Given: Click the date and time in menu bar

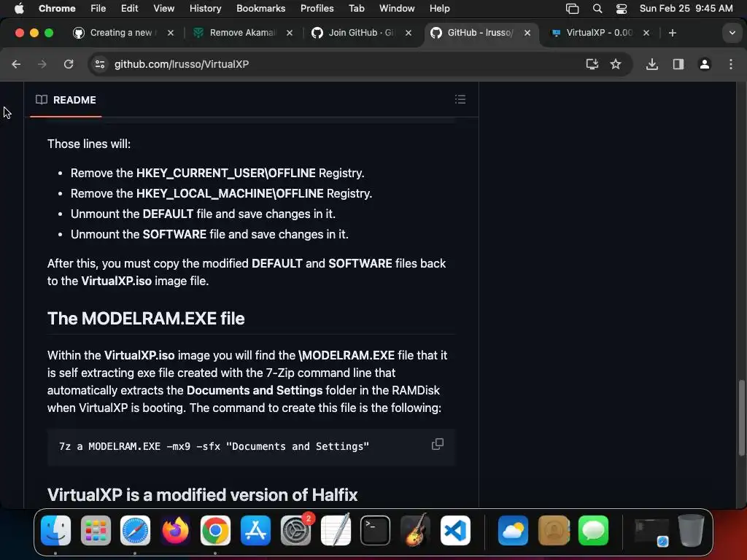Looking at the screenshot, I should (686, 8).
